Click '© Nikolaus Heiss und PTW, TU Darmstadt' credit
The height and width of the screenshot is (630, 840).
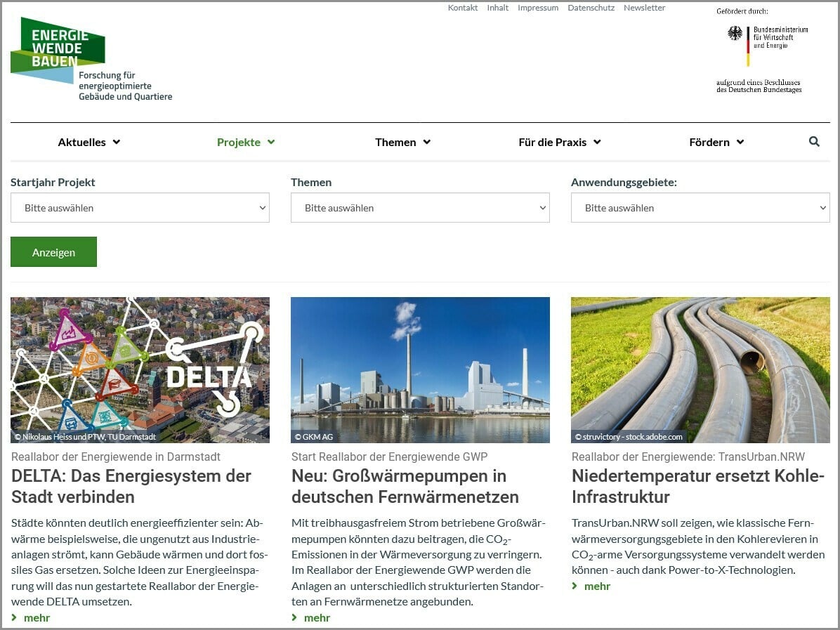pos(85,437)
